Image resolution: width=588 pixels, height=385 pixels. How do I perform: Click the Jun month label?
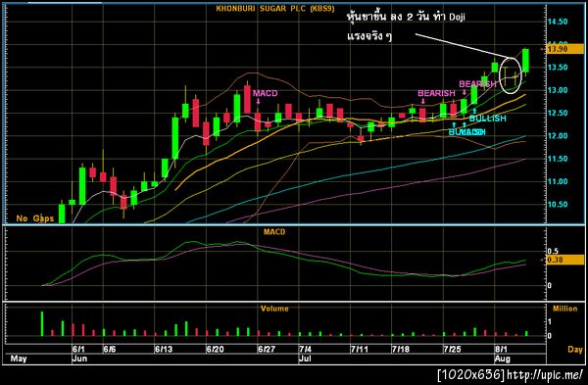point(79,359)
